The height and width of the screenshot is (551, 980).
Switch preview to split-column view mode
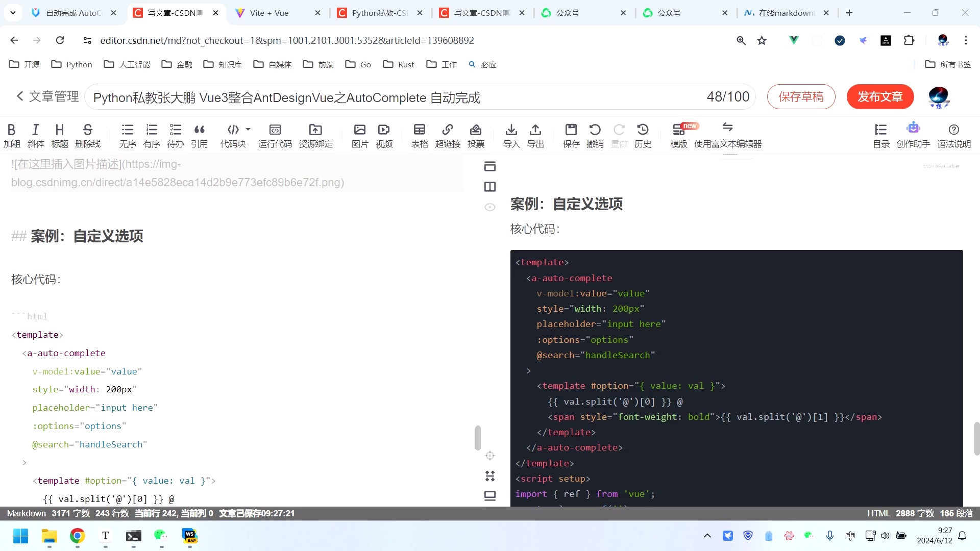coord(490,187)
